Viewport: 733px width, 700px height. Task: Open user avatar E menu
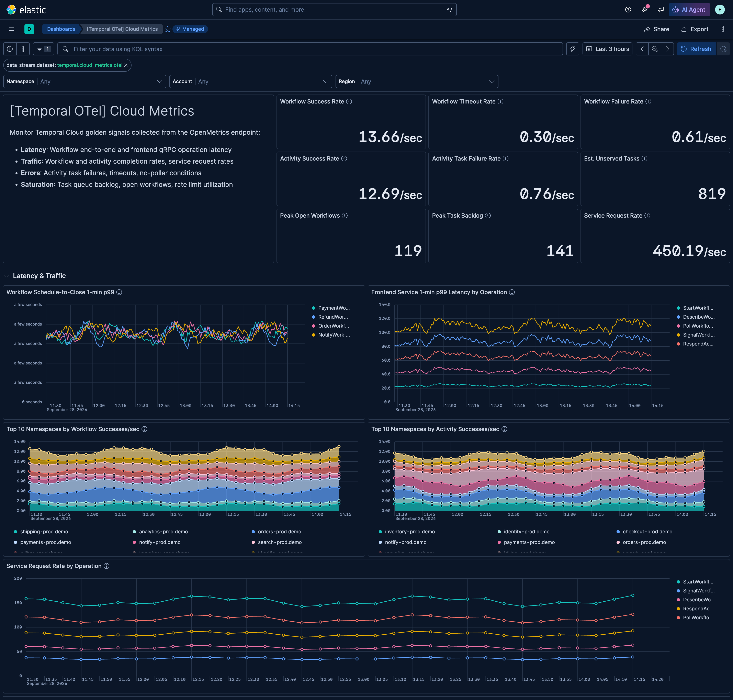[720, 10]
